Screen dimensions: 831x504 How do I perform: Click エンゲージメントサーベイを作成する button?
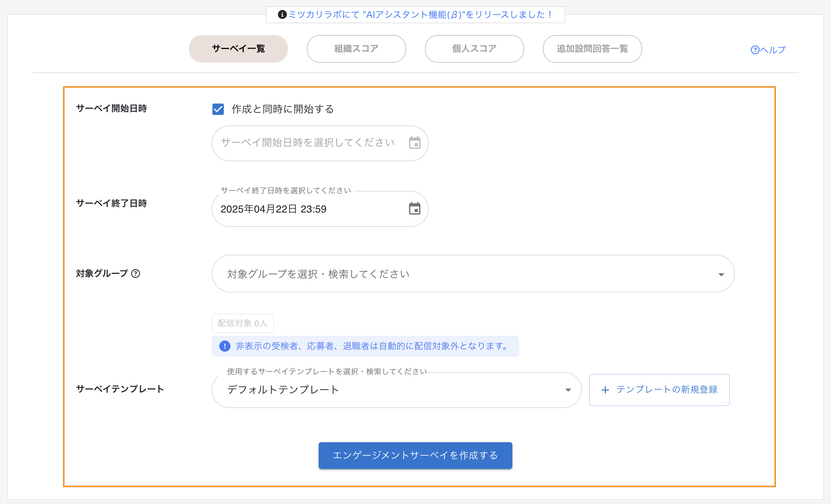click(x=415, y=455)
